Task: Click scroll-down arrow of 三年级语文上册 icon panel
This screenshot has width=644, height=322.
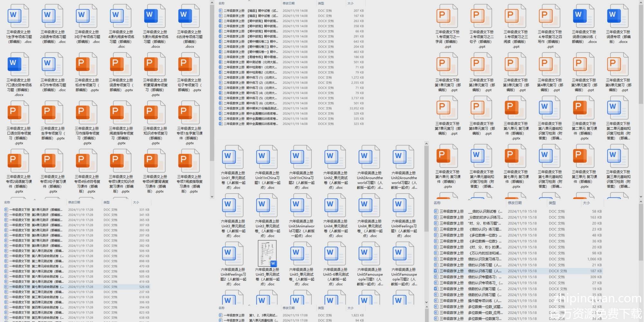Action: point(212,196)
